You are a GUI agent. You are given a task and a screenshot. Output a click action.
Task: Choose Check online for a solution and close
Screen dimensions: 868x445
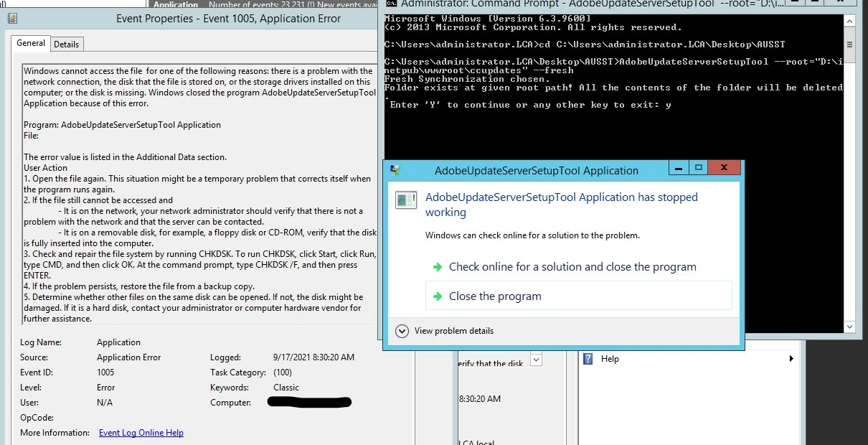point(572,266)
